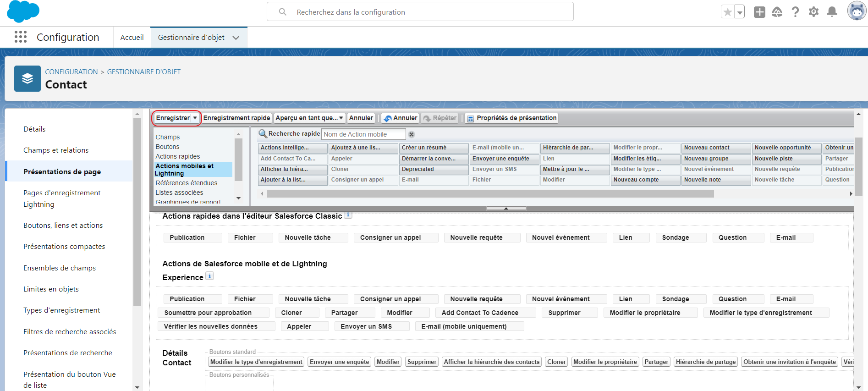Image resolution: width=868 pixels, height=391 pixels.
Task: Open Détails in the sidebar
Action: (x=34, y=129)
